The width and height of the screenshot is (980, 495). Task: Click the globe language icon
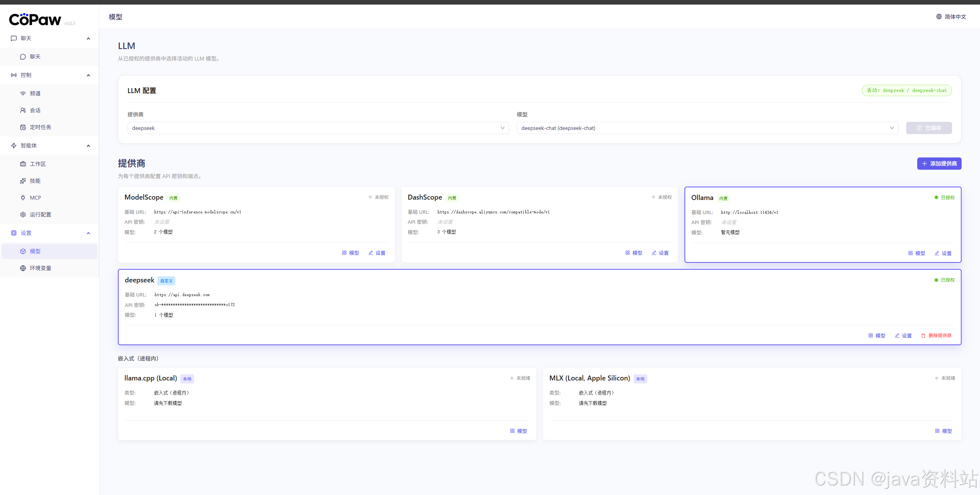coord(939,16)
